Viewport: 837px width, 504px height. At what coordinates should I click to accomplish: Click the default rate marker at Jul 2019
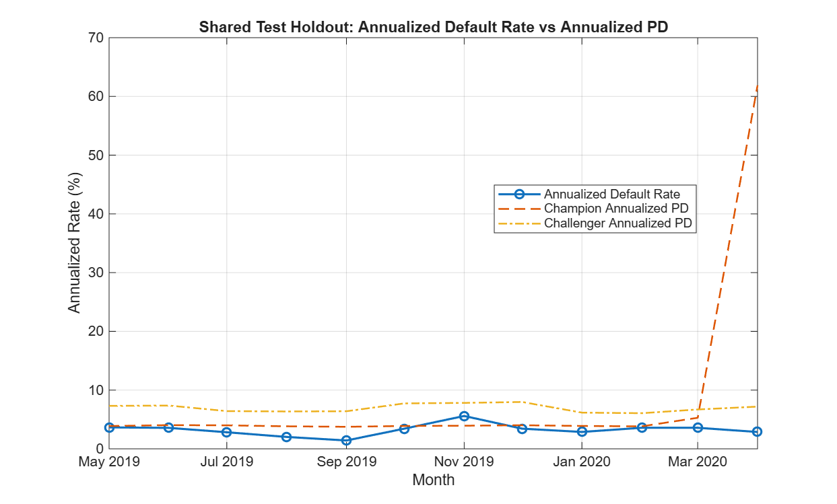(x=227, y=432)
